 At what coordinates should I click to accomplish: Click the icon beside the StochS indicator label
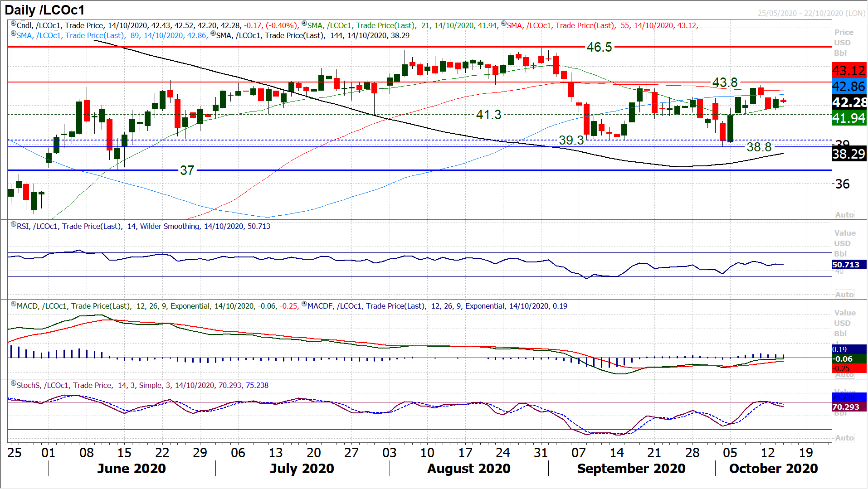coord(14,383)
